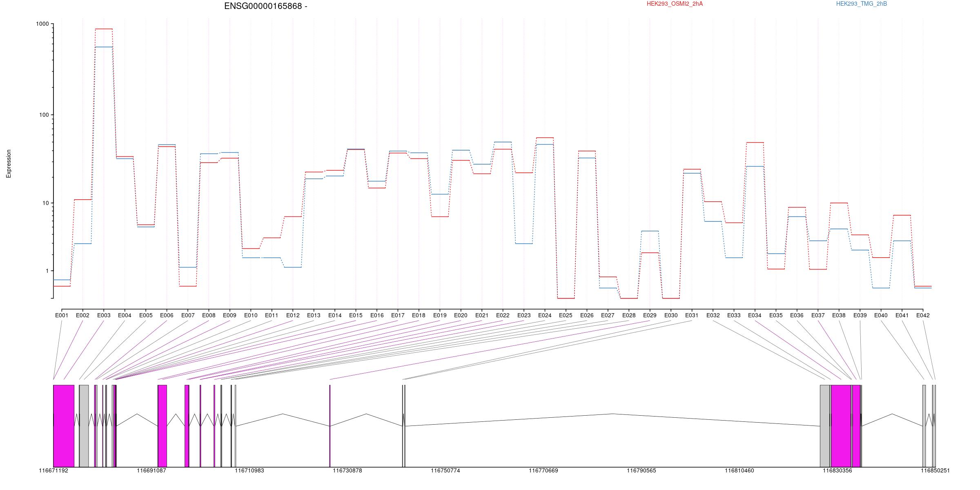
Task: Click exon label E040
Action: 881,316
